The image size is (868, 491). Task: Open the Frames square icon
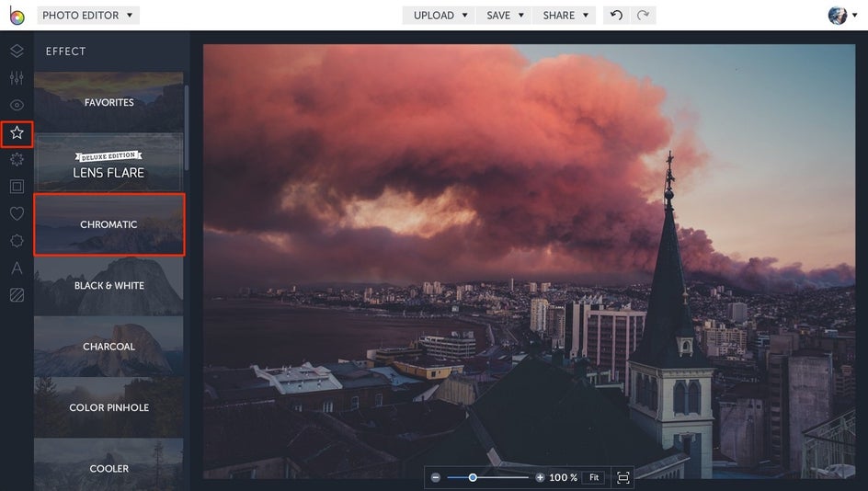(x=17, y=187)
